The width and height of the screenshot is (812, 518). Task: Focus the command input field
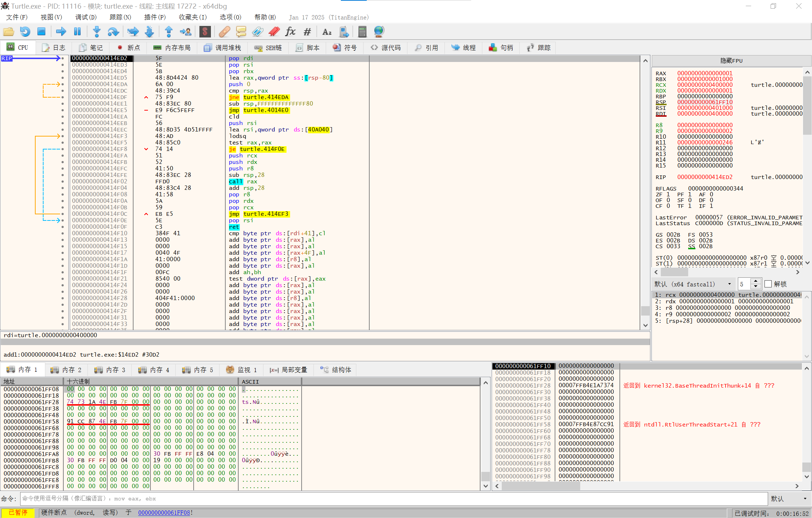tap(394, 499)
